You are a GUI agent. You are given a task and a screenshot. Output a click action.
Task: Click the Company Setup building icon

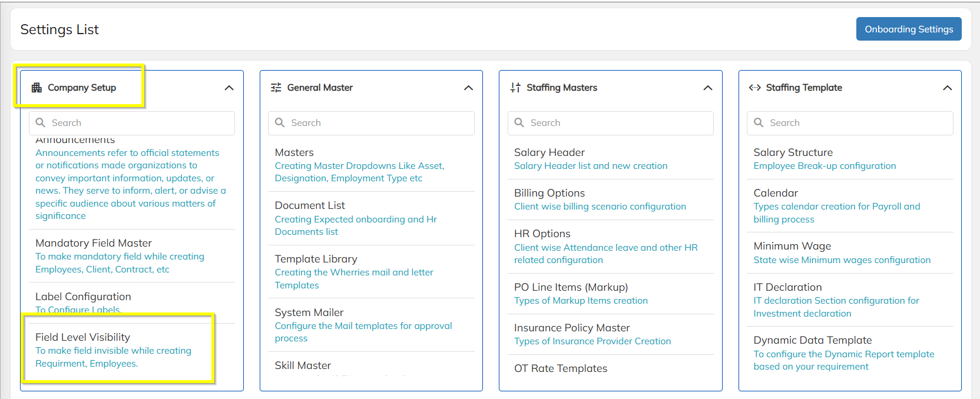coord(37,88)
